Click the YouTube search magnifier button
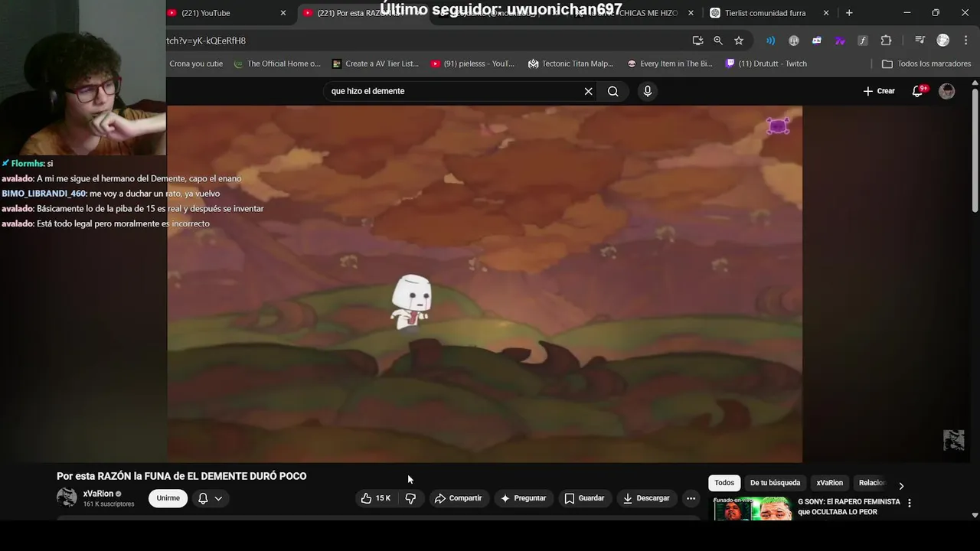 pos(613,91)
